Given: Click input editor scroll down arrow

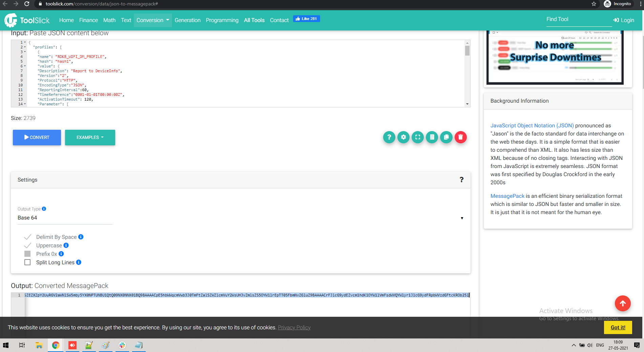Looking at the screenshot, I should [467, 104].
